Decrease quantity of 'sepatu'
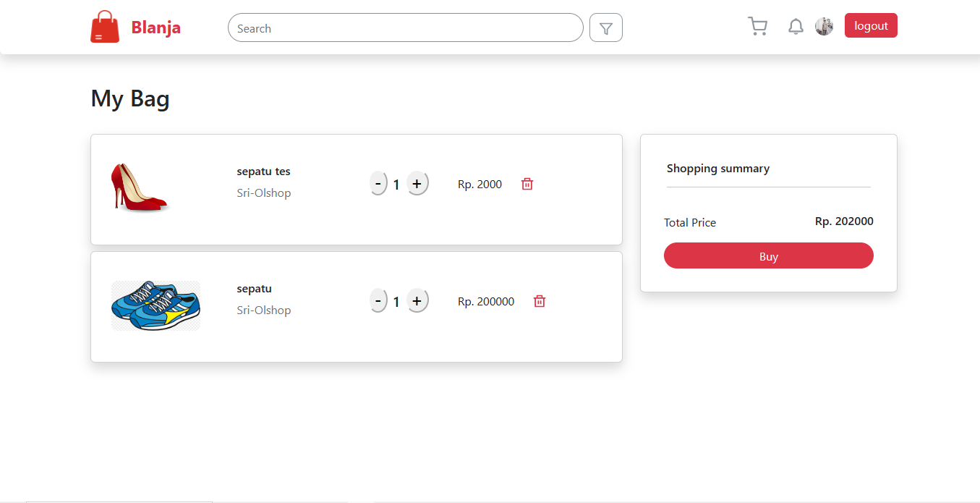The width and height of the screenshot is (980, 503). pos(378,300)
